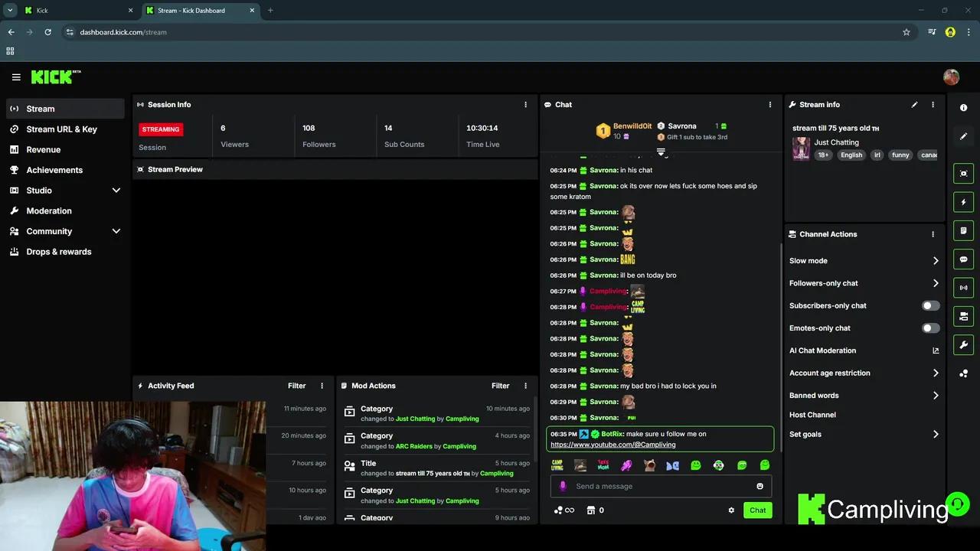Open Account age restriction chevron
The image size is (980, 551).
tap(936, 373)
